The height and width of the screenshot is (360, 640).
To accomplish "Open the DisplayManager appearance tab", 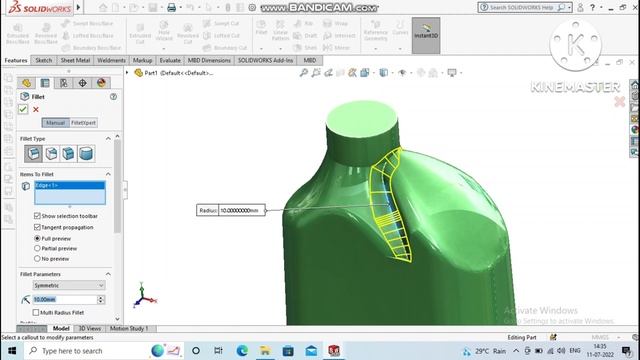I will 101,83.
